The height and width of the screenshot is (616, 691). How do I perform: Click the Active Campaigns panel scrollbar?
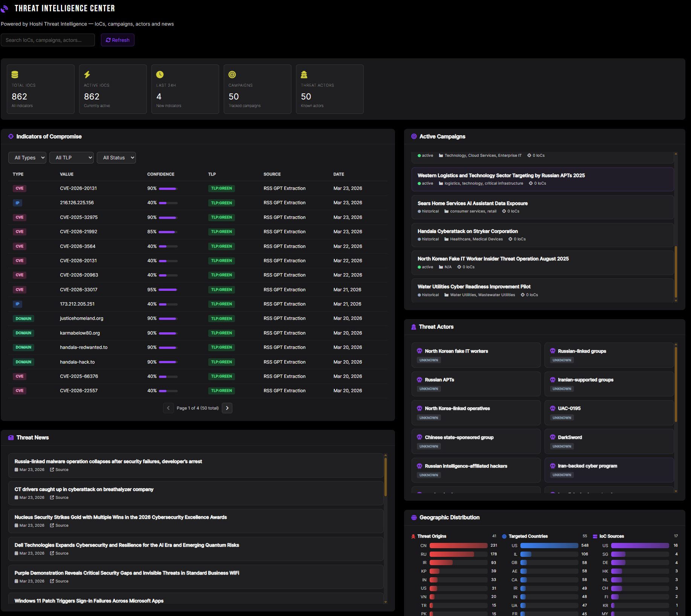click(x=676, y=271)
